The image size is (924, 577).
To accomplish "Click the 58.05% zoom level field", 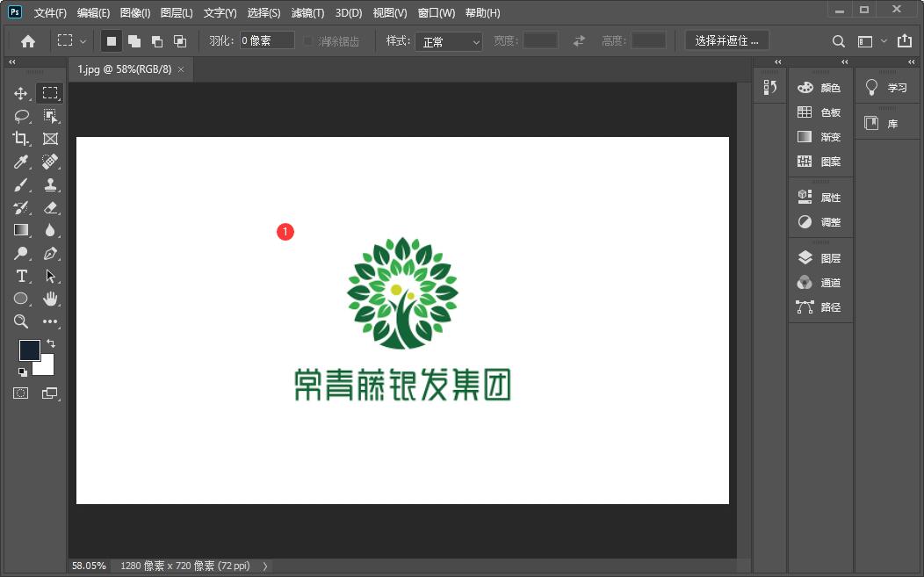I will 89,566.
